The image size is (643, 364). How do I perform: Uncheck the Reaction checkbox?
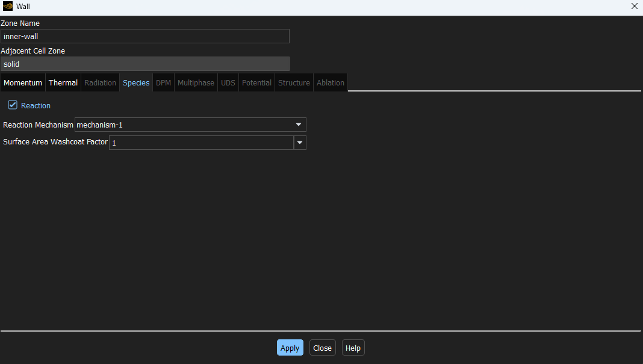click(x=13, y=105)
